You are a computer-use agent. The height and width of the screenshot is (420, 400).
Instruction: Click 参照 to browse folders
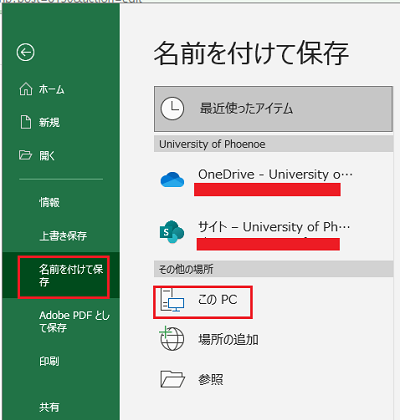211,379
